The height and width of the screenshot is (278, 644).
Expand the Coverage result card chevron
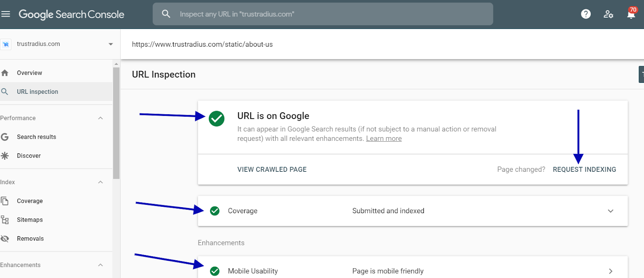click(x=611, y=211)
